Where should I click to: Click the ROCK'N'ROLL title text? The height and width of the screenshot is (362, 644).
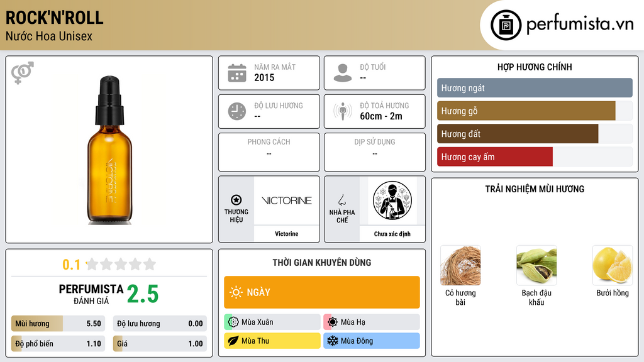(x=54, y=18)
